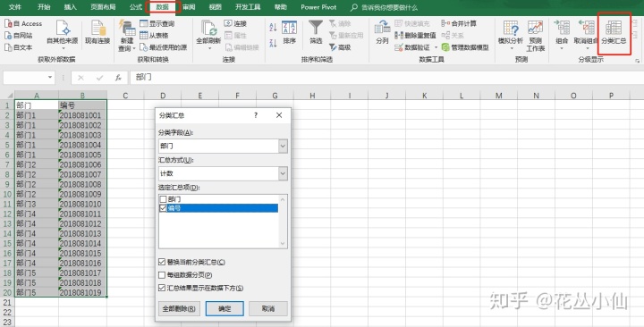Screen dimensions: 644x327
Task: Click the 自网站 (From Web) icon
Action: (x=8, y=36)
